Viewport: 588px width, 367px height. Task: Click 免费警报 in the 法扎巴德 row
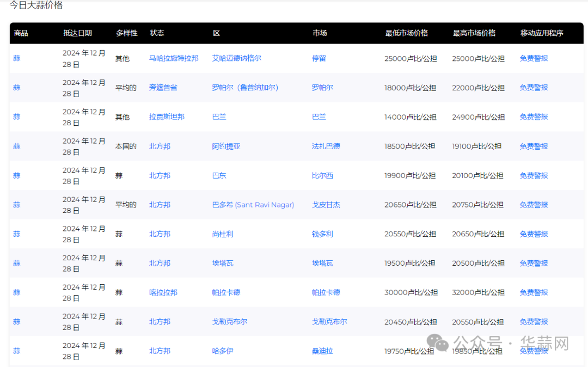pyautogui.click(x=534, y=146)
